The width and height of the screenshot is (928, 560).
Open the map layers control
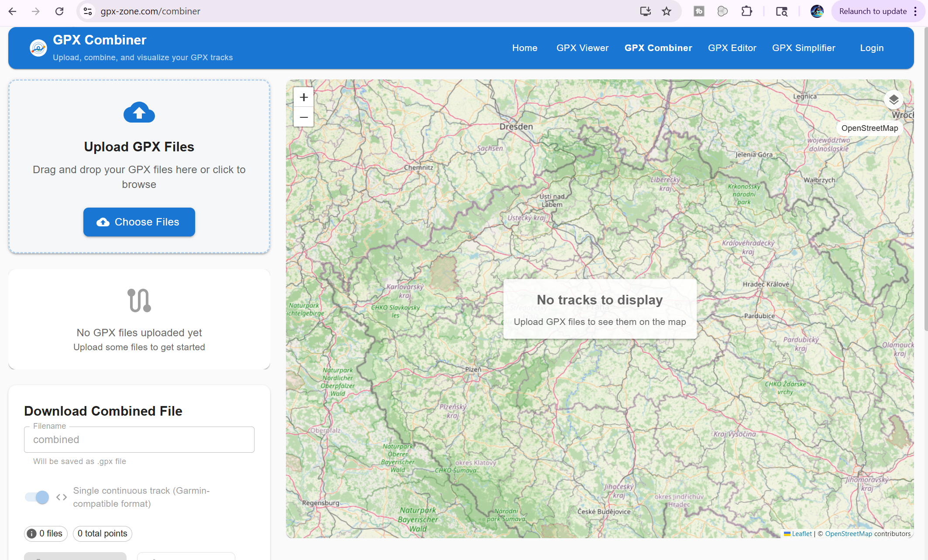[x=894, y=99]
